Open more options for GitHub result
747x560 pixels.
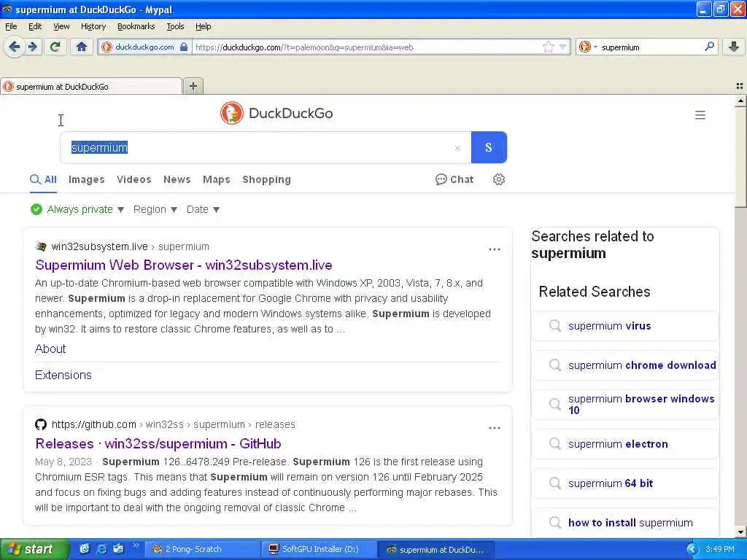tap(494, 428)
